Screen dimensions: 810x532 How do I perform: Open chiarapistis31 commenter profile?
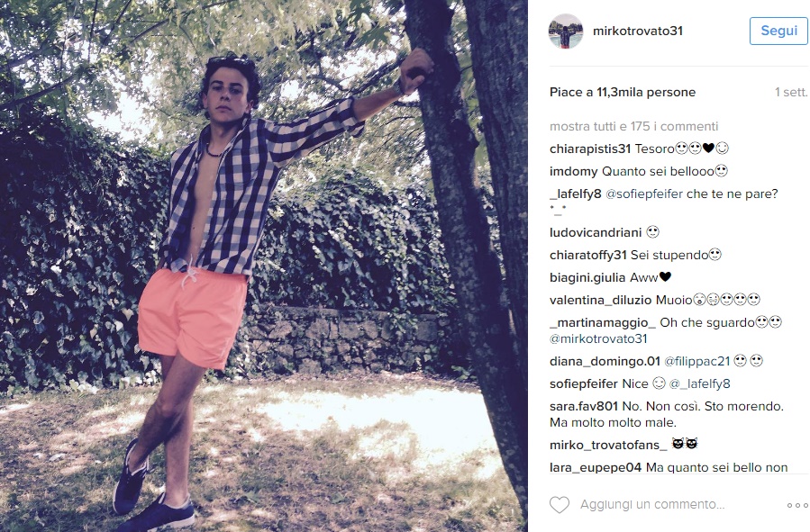(590, 149)
